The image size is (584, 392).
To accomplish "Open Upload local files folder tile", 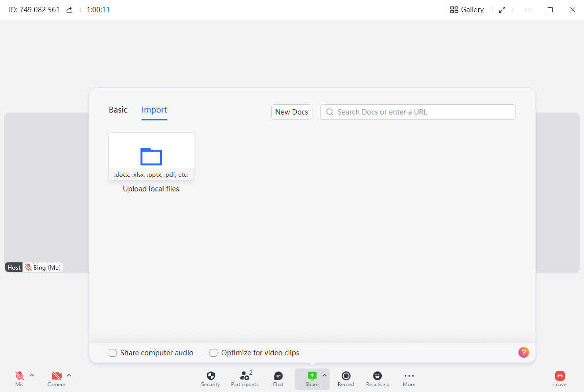I will click(x=151, y=157).
